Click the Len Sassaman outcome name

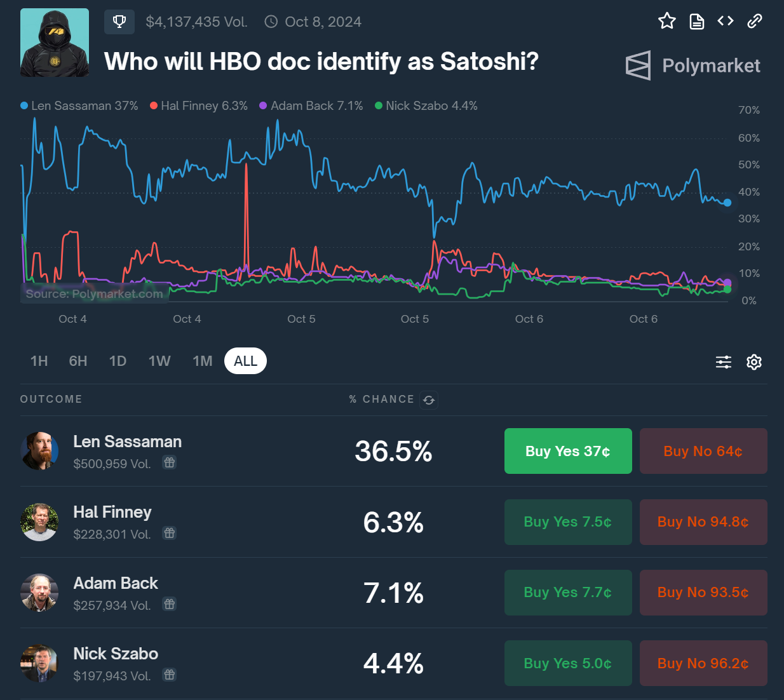pos(127,441)
